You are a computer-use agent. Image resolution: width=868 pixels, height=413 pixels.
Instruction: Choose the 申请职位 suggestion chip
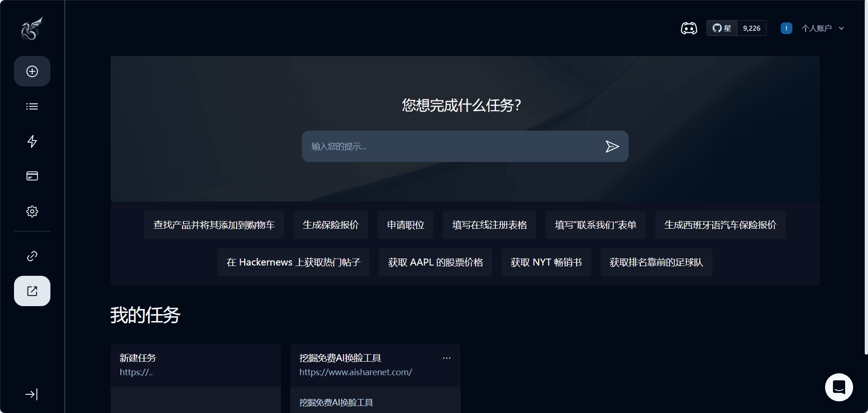[405, 225]
